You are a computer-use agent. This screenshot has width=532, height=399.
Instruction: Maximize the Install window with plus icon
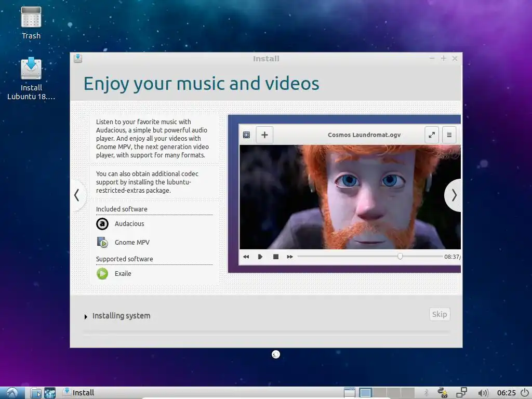point(444,58)
